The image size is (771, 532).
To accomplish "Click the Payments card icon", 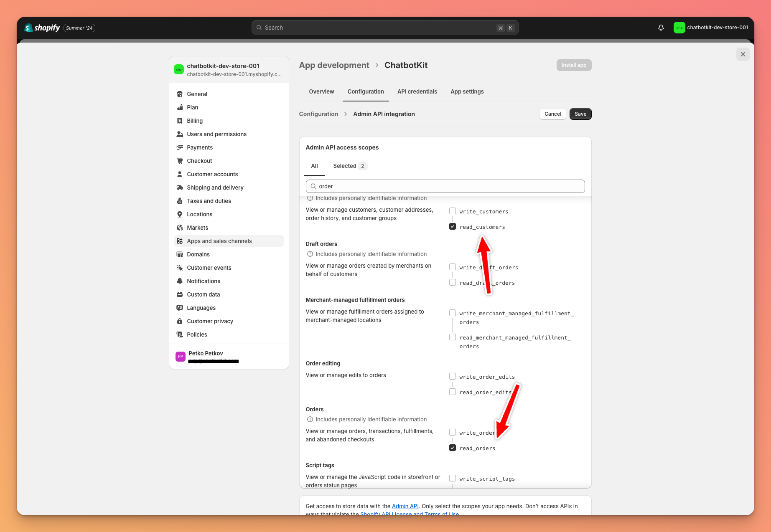I will (x=180, y=147).
